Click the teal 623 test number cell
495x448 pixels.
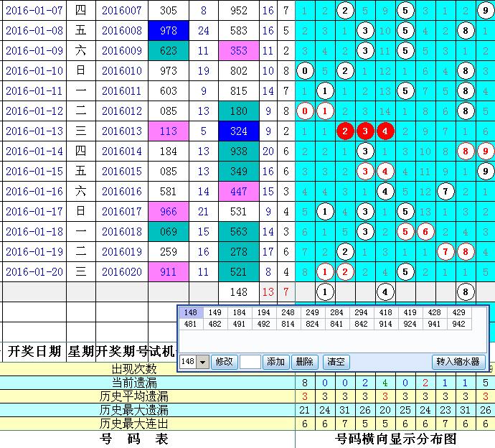click(169, 51)
